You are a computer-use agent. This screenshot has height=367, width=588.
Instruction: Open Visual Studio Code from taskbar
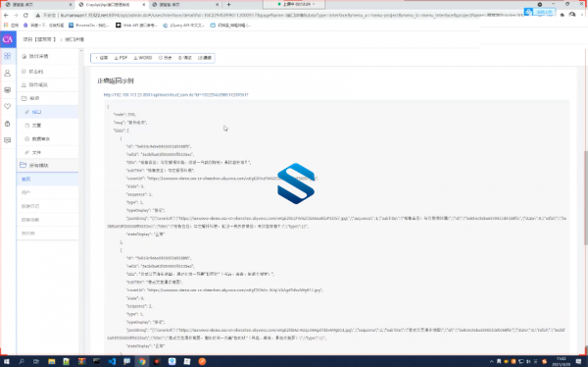click(x=112, y=361)
